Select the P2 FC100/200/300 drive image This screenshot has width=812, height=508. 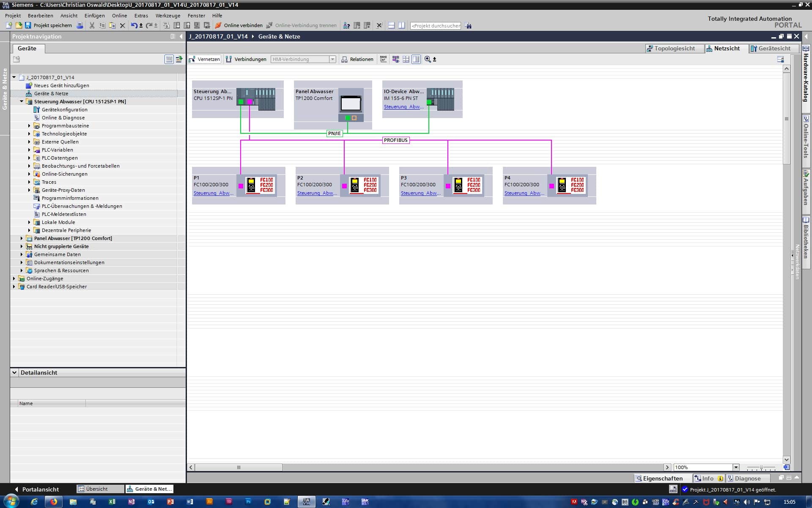363,185
